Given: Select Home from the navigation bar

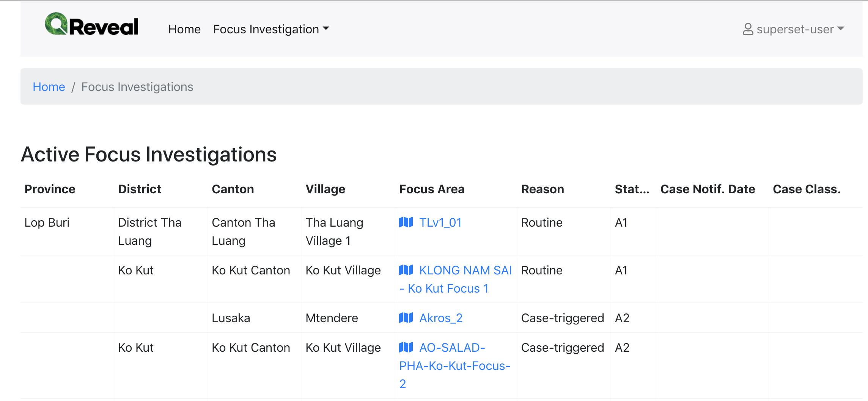Looking at the screenshot, I should pyautogui.click(x=184, y=29).
